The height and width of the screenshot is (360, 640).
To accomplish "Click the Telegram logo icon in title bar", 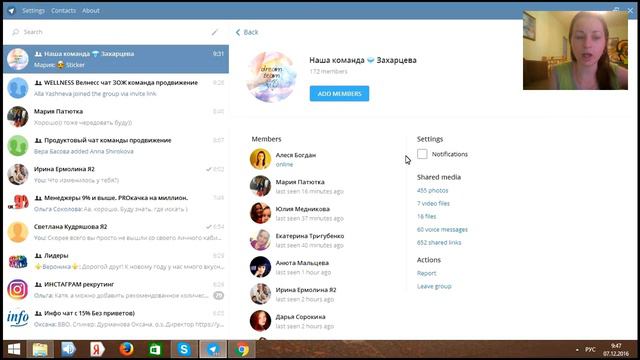I will [x=11, y=11].
